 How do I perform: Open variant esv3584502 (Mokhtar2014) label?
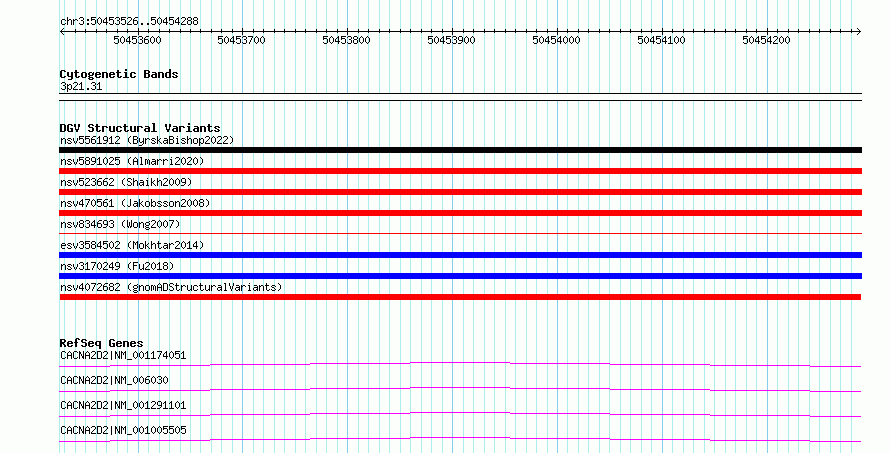tap(132, 245)
